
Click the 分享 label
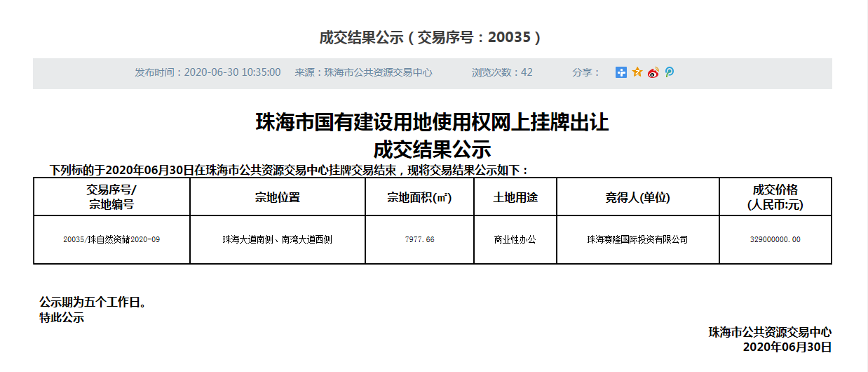(x=586, y=72)
